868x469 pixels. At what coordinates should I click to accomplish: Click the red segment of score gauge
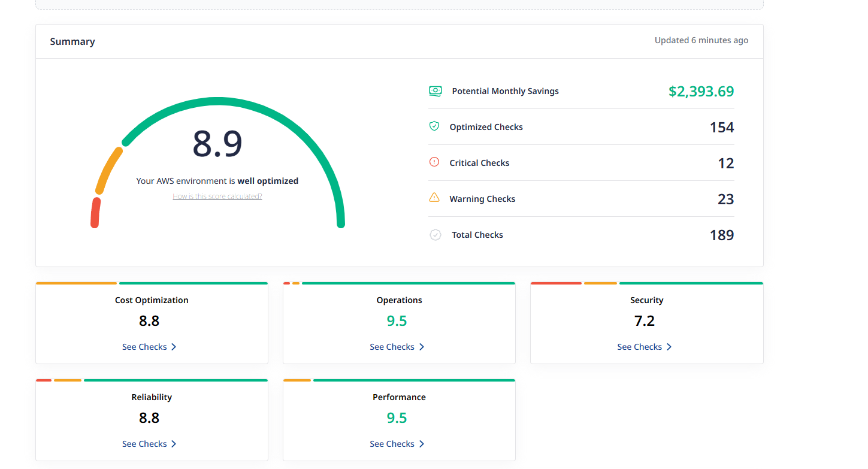click(x=95, y=213)
